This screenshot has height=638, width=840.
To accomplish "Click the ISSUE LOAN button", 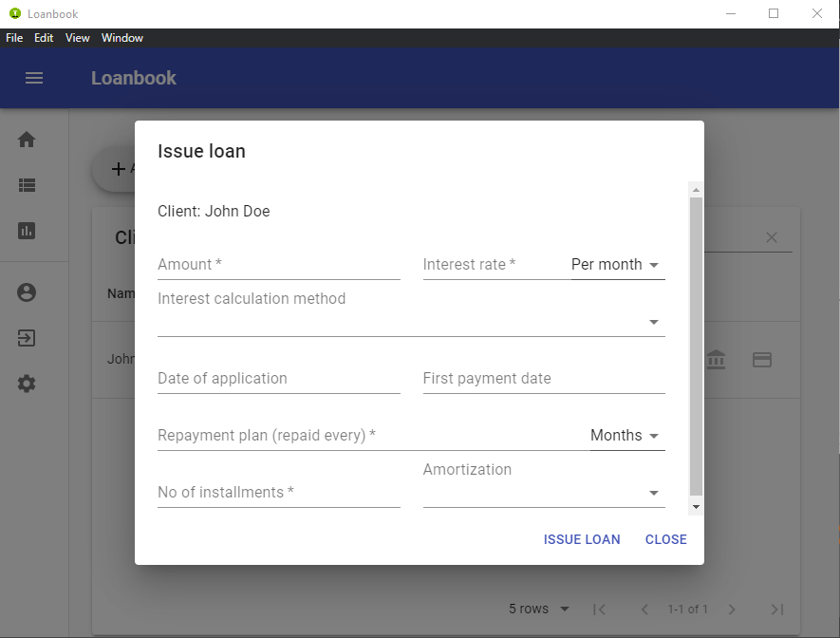I will pos(582,539).
